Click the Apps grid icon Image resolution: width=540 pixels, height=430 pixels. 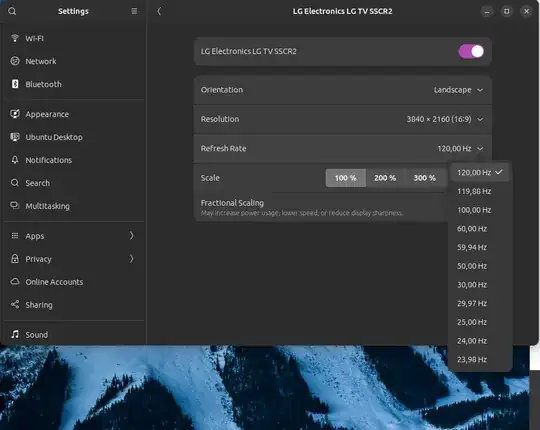coord(15,235)
